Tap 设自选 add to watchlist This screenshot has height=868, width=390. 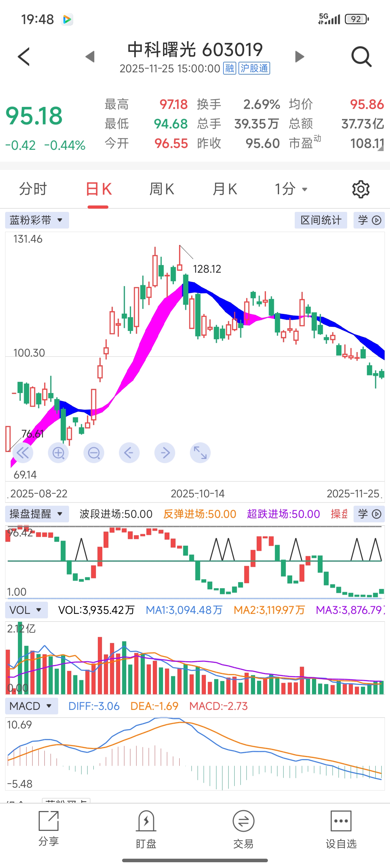click(x=341, y=829)
